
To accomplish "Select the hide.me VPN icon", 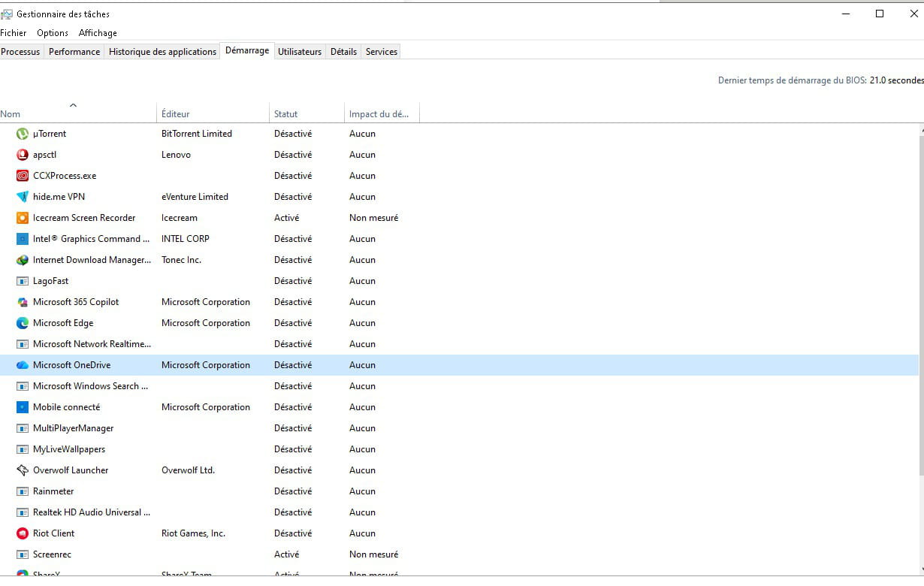I will (23, 197).
